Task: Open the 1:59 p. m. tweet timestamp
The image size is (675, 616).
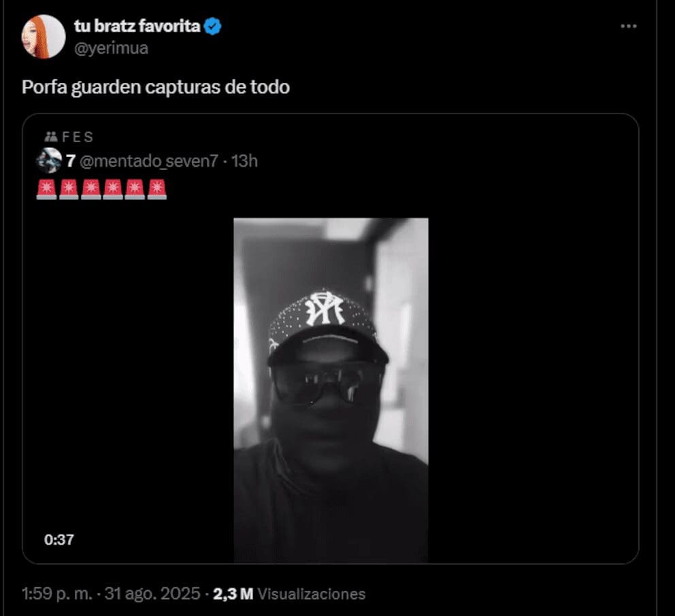Action: (56, 594)
